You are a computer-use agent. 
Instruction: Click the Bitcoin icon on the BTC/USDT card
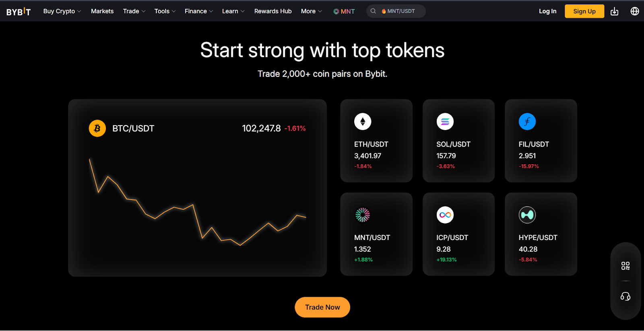pyautogui.click(x=97, y=128)
